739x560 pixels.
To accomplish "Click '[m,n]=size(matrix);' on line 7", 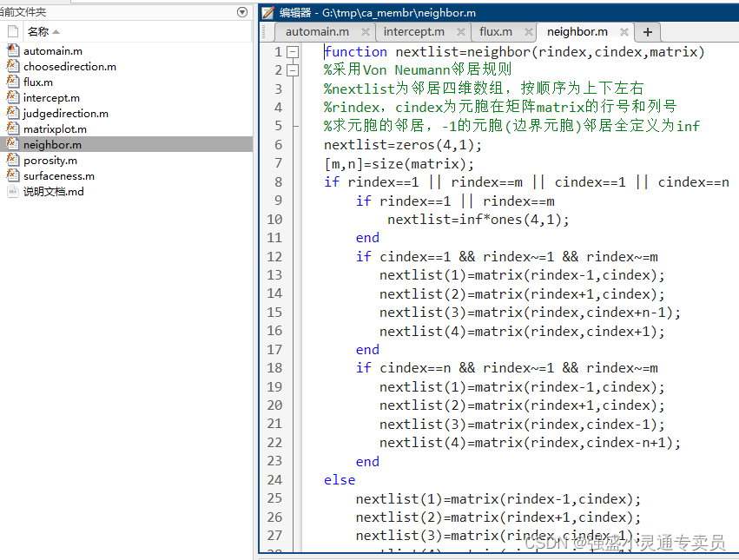I will coord(399,163).
